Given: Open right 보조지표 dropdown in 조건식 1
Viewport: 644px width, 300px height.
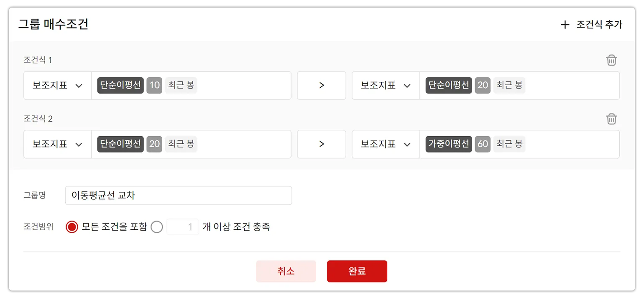Looking at the screenshot, I should pos(386,85).
